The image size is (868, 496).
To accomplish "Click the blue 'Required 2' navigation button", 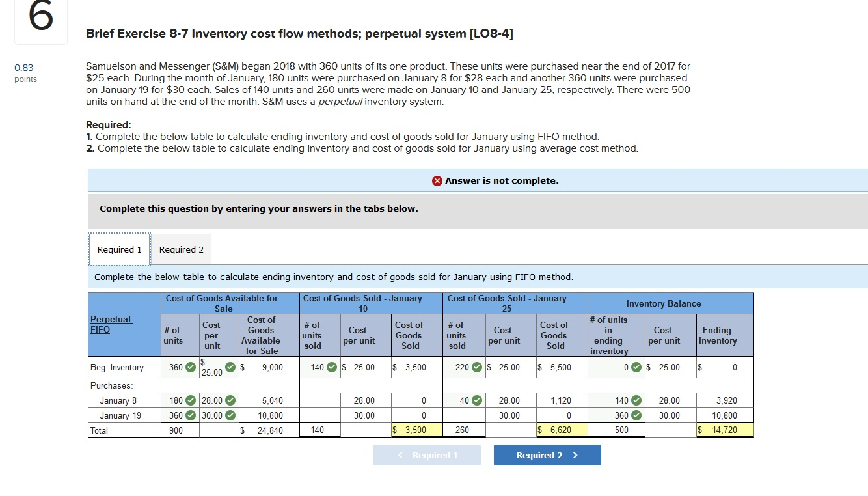I will pos(547,455).
